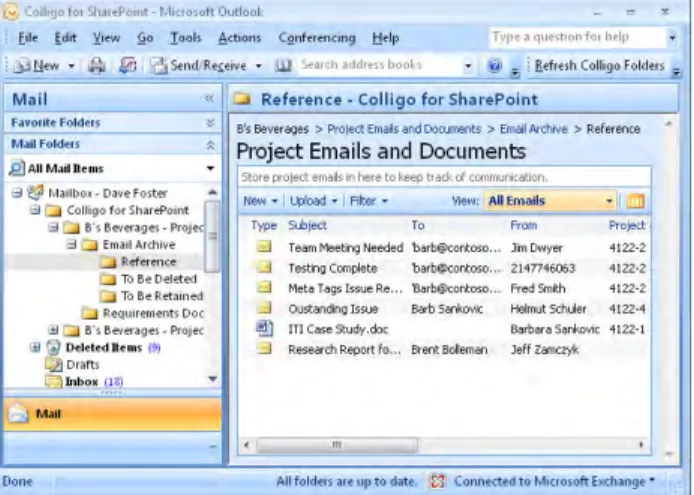Open the Filter dropdown in list toolbar

tap(369, 201)
